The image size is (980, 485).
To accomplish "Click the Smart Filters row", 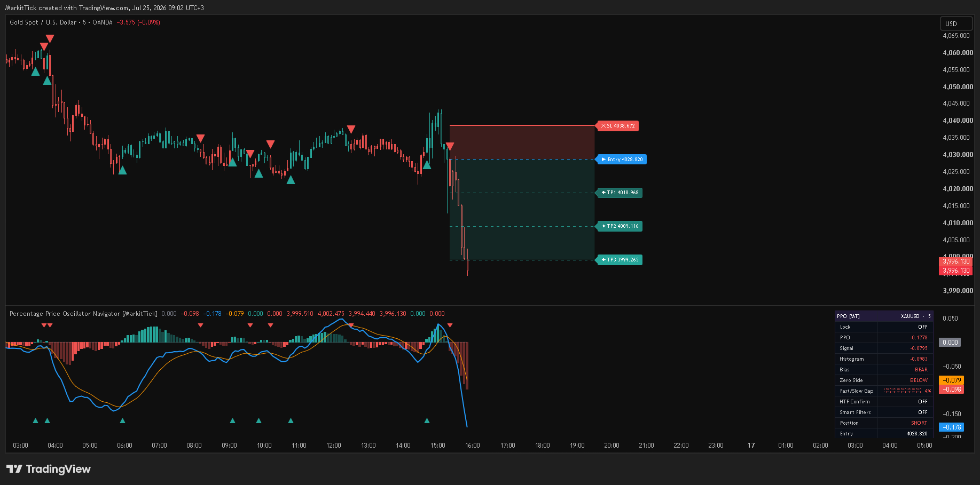I will pos(884,412).
